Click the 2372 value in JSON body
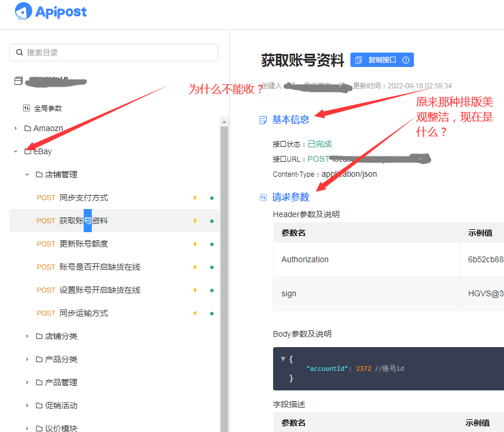This screenshot has width=504, height=432. [364, 368]
